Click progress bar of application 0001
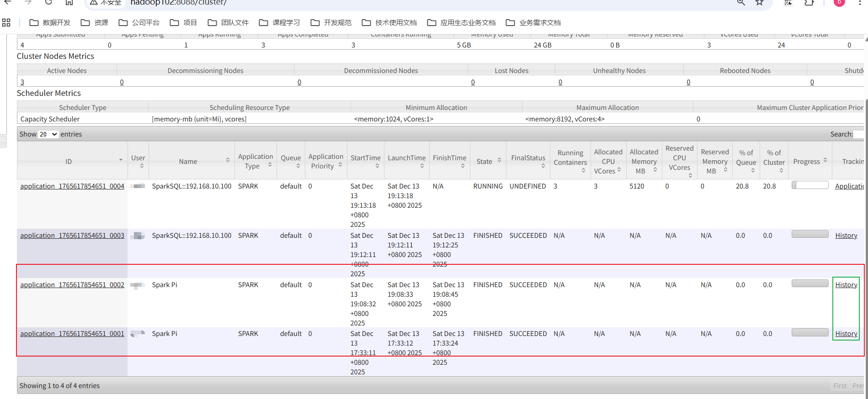The height and width of the screenshot is (399, 868). click(x=810, y=332)
